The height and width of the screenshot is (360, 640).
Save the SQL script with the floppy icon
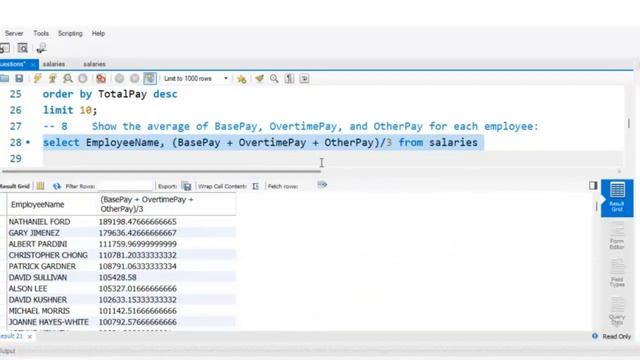tap(19, 78)
